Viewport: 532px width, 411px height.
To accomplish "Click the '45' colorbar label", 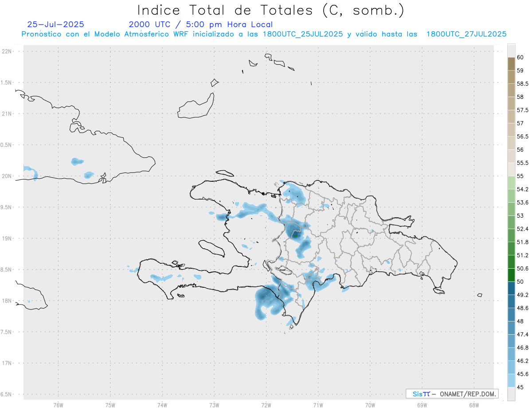I will click(520, 387).
